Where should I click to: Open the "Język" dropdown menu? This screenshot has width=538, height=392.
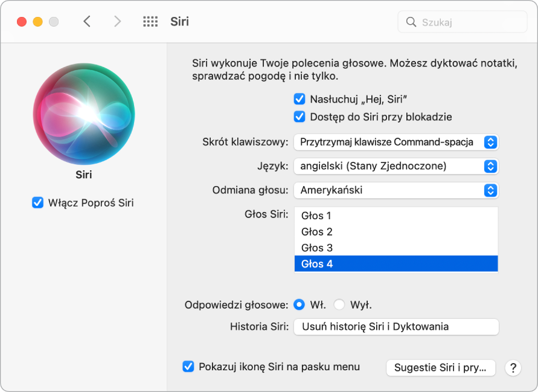[396, 166]
